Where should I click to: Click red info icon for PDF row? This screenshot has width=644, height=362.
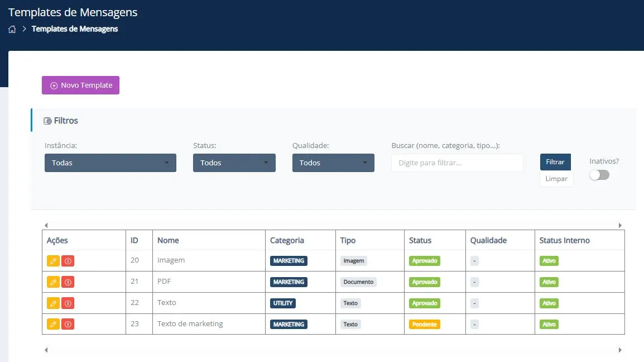click(68, 282)
